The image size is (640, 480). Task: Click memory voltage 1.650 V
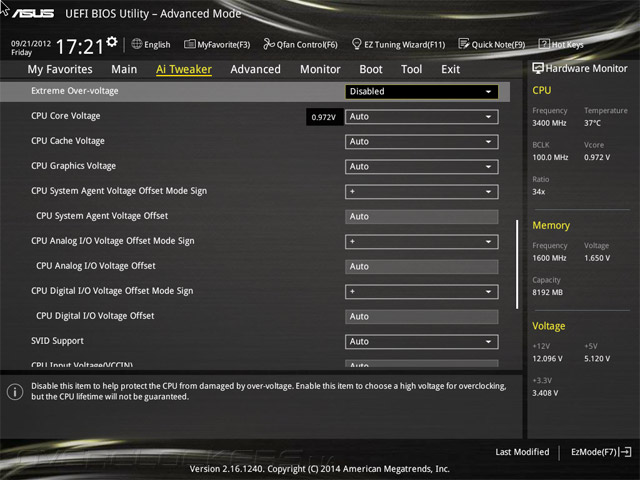point(597,258)
